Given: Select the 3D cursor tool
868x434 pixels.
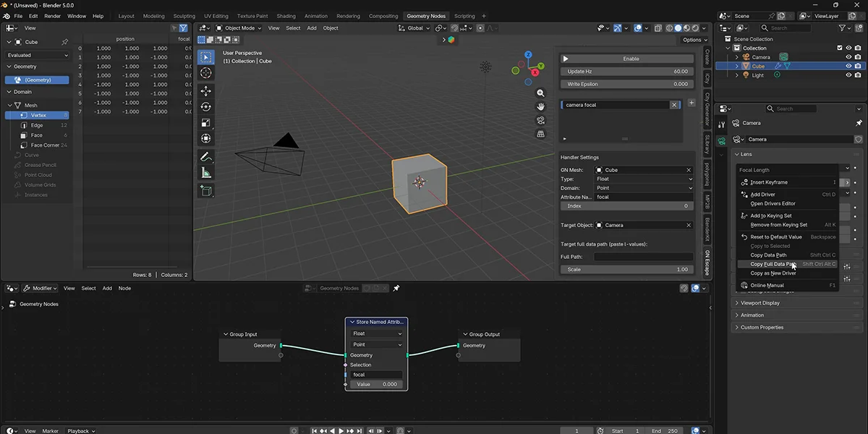Looking at the screenshot, I should click(206, 72).
